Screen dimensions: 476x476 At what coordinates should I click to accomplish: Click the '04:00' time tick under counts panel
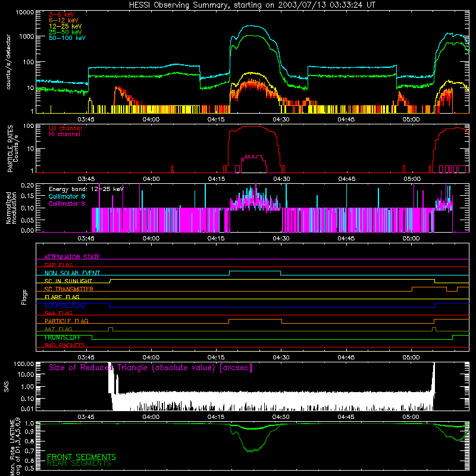151,120
